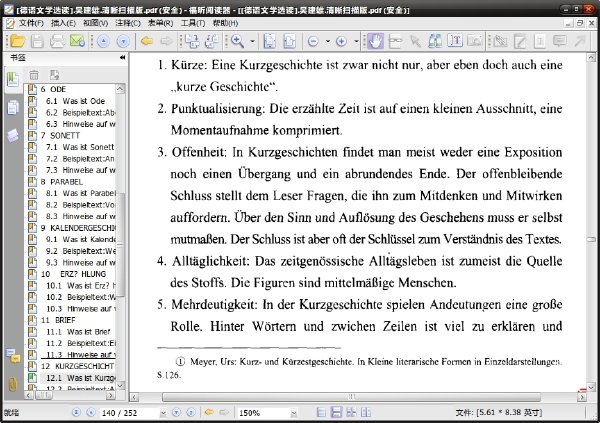Open the 工具(T) menu
This screenshot has width=600, height=423.
(x=193, y=23)
